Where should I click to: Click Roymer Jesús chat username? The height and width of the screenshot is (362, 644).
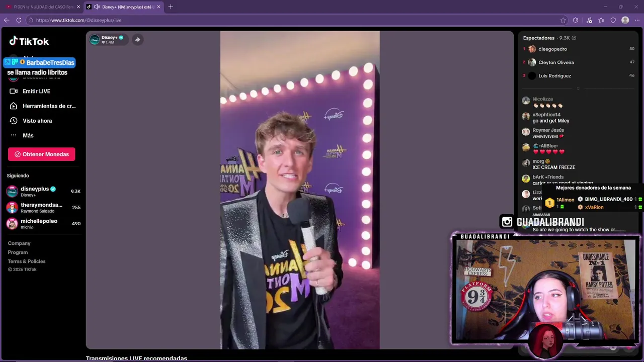pyautogui.click(x=548, y=130)
